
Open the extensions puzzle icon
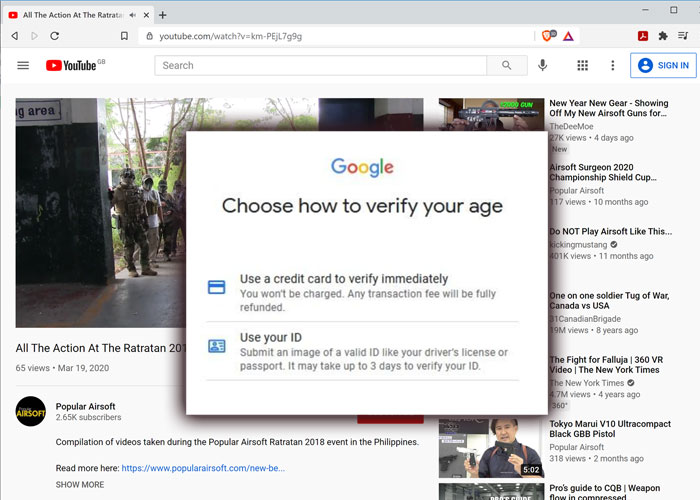(663, 36)
